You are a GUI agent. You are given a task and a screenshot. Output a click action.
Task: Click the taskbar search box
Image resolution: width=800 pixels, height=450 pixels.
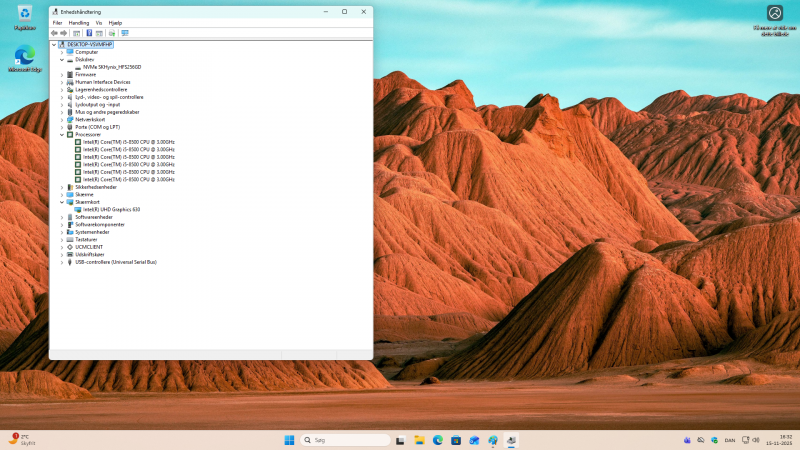pyautogui.click(x=345, y=440)
